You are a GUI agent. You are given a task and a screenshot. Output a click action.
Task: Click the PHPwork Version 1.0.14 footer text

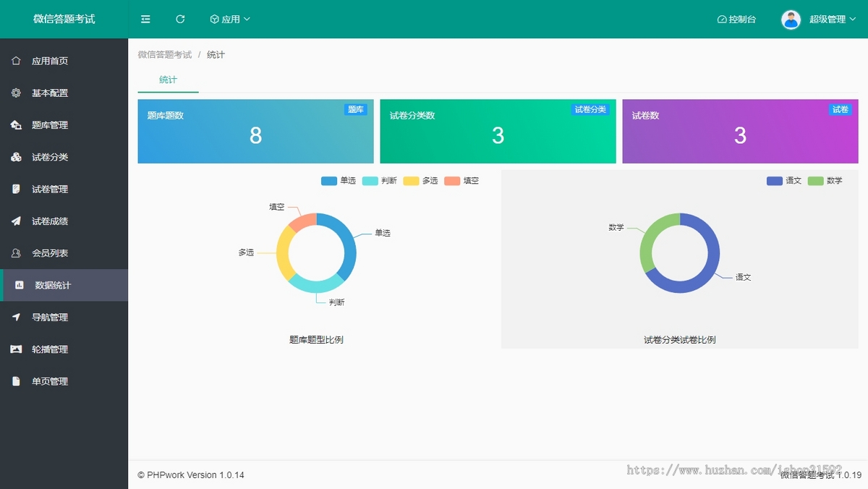(191, 475)
